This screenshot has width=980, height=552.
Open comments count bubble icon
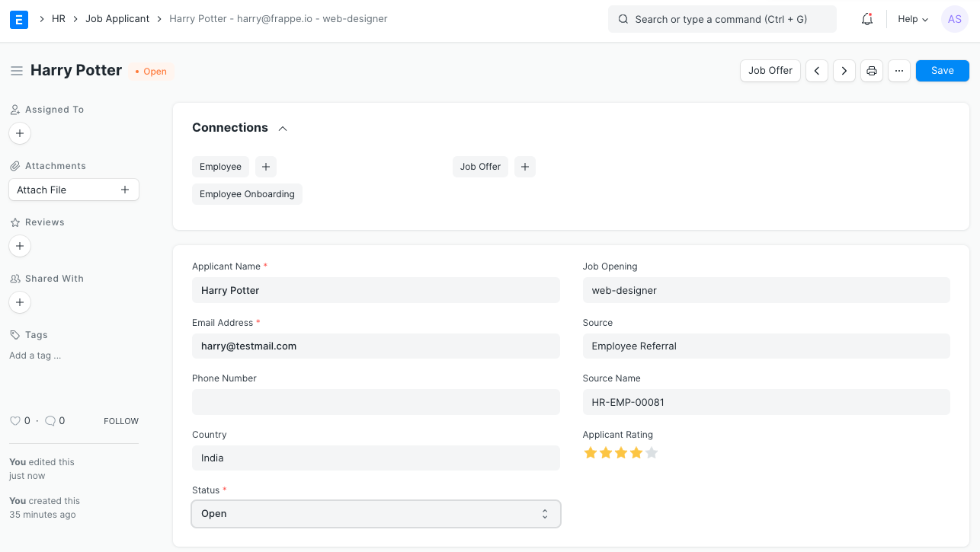pyautogui.click(x=50, y=421)
